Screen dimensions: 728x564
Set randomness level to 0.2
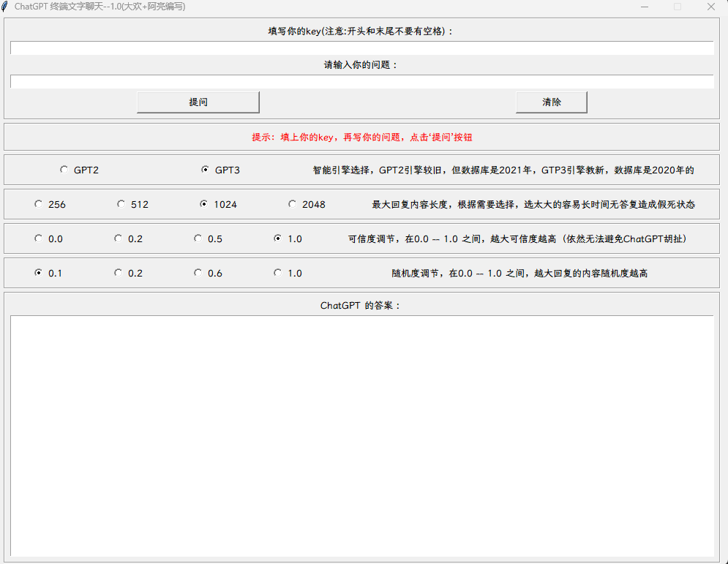pos(118,273)
